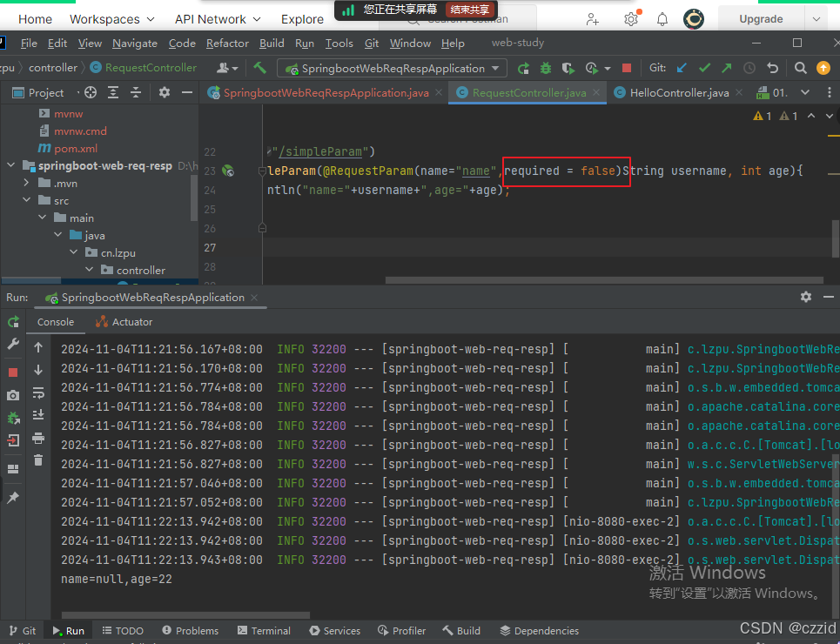Open the Refactor menu
The height and width of the screenshot is (644, 840).
pyautogui.click(x=227, y=44)
